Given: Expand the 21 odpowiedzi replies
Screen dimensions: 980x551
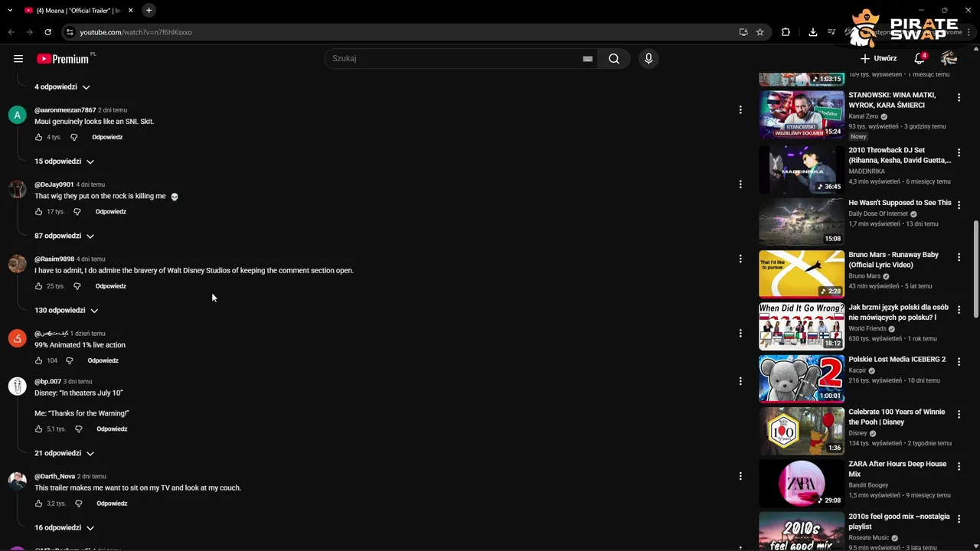Looking at the screenshot, I should (64, 453).
